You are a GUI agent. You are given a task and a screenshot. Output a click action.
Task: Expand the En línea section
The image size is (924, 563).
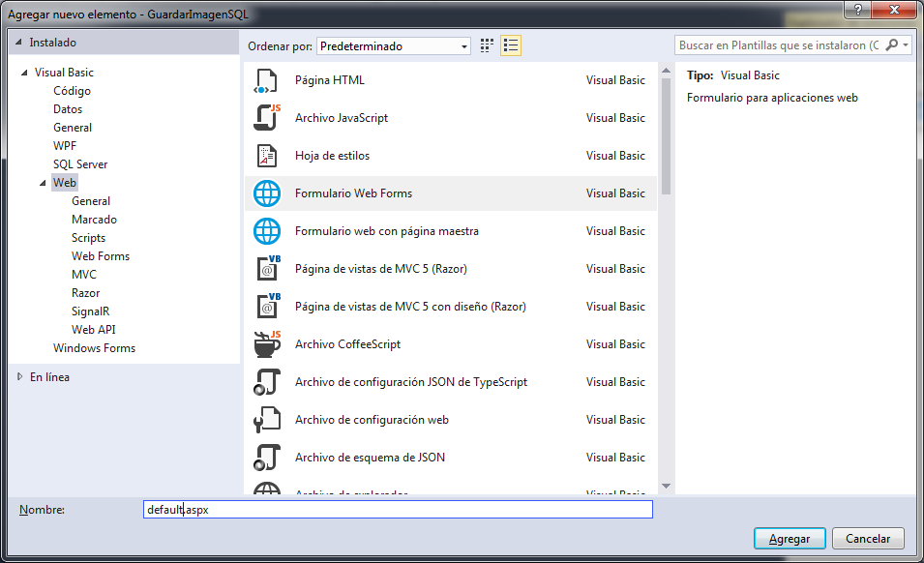point(20,377)
